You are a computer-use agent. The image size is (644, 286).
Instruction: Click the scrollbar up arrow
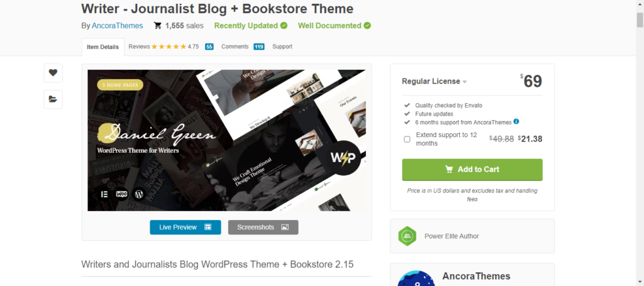click(640, 3)
